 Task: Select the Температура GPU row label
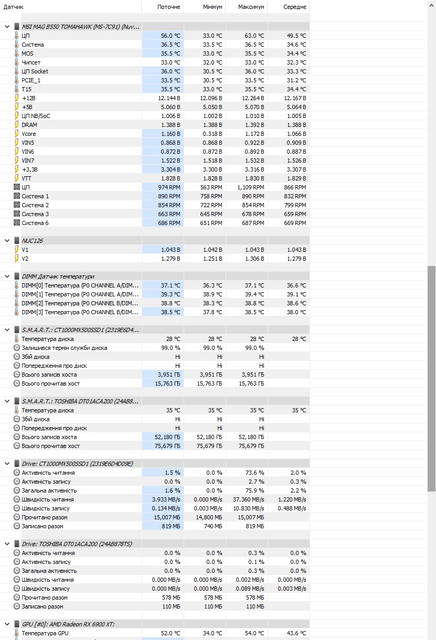pyautogui.click(x=45, y=633)
